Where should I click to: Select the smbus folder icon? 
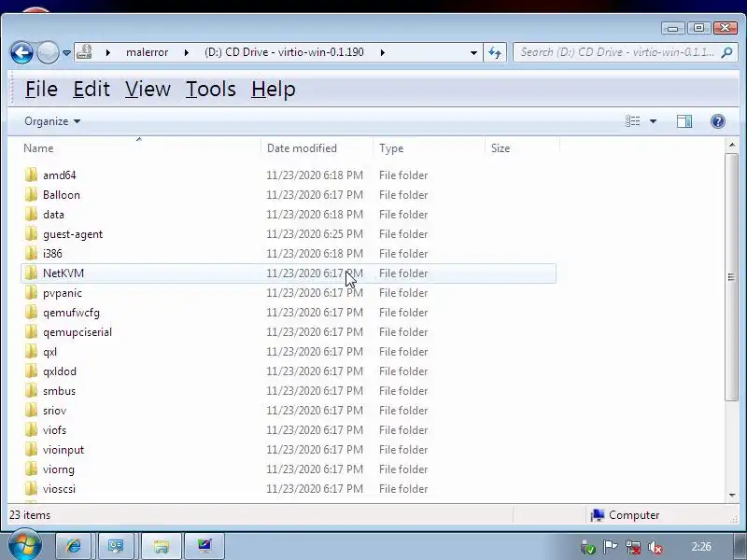pyautogui.click(x=31, y=390)
